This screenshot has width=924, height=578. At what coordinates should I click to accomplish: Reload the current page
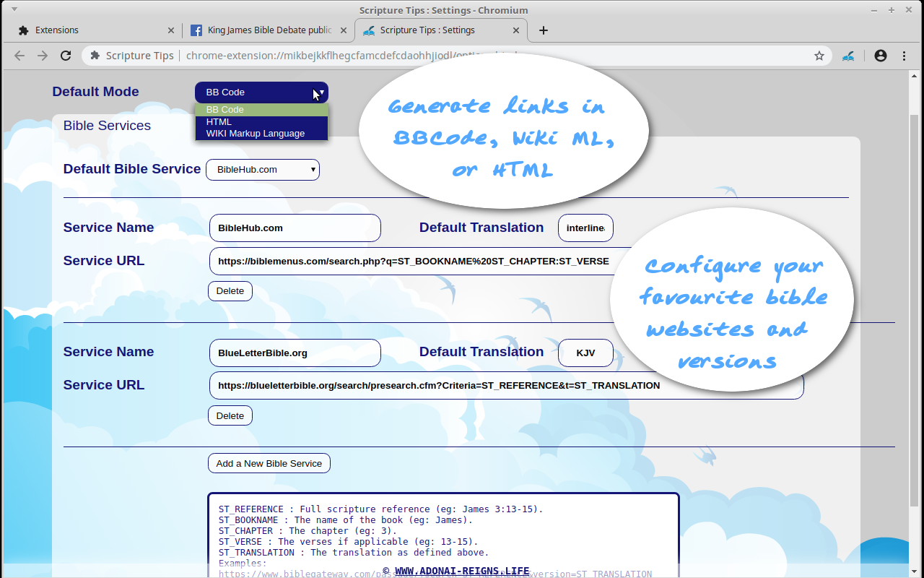pos(66,56)
